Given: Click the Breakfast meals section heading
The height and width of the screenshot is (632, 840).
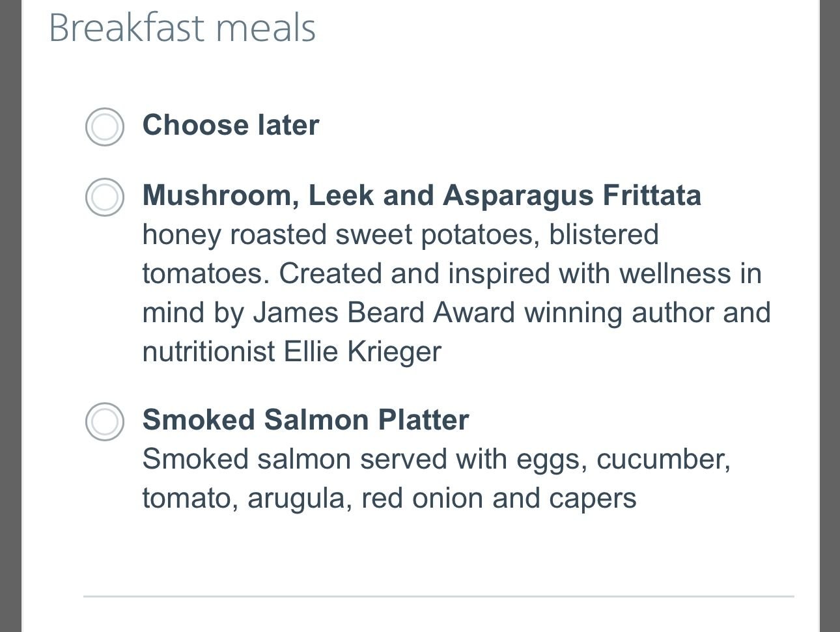Looking at the screenshot, I should point(183,27).
